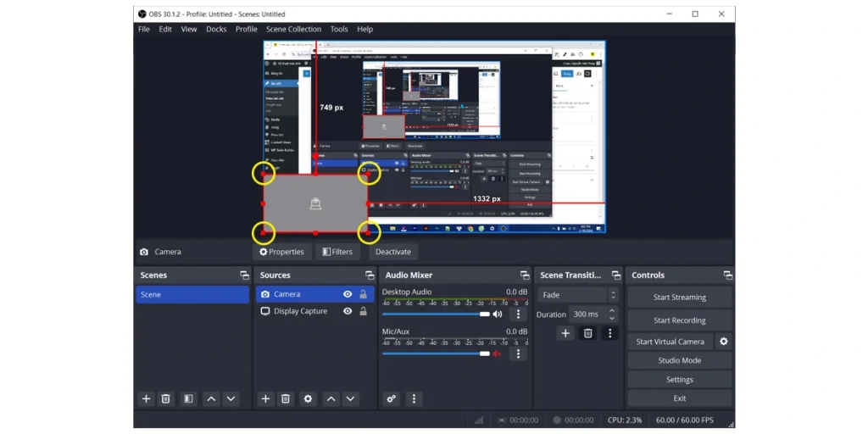Toggle Display Capture visibility eye

tap(348, 311)
